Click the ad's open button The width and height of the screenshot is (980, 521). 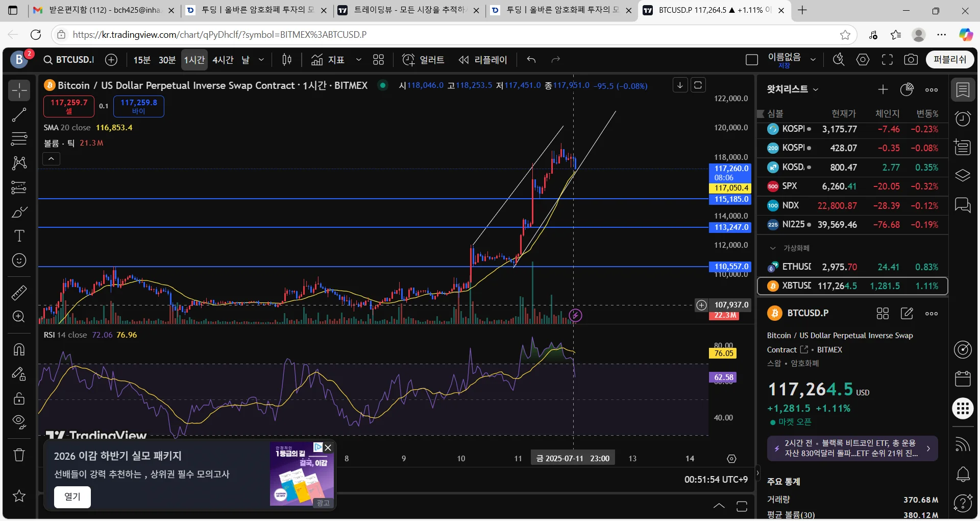(x=72, y=497)
